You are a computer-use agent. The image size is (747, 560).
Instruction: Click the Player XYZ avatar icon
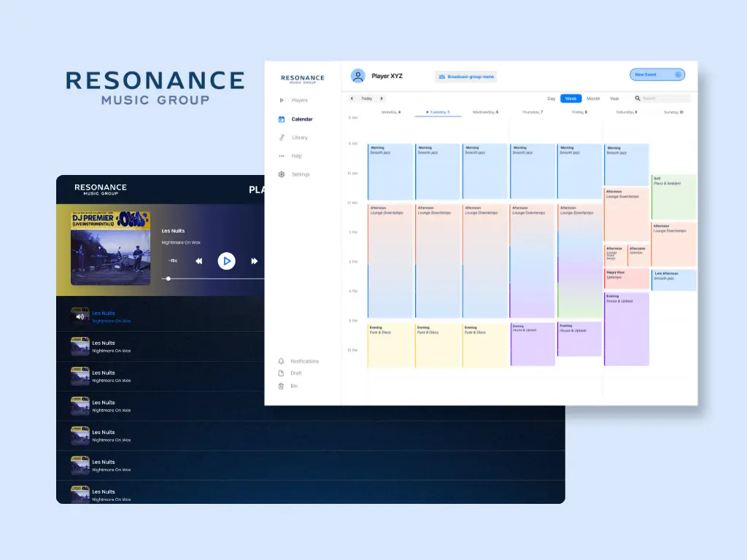click(357, 76)
